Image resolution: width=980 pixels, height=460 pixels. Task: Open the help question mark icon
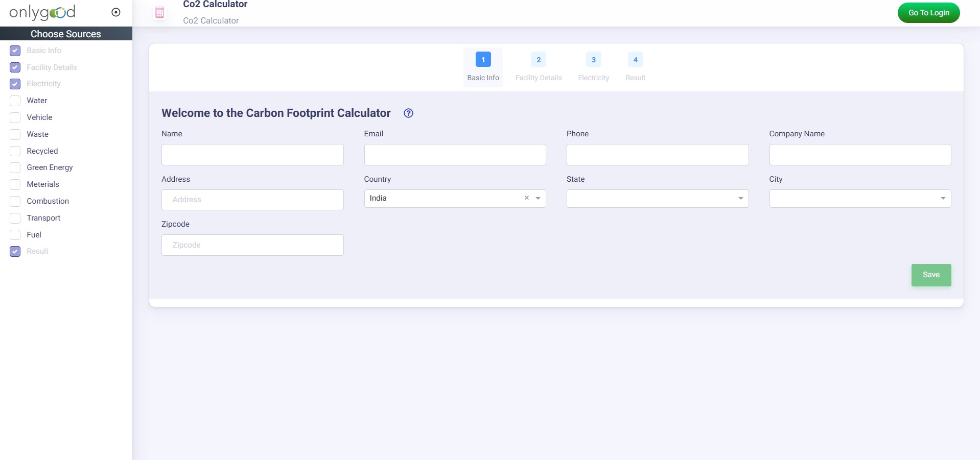(x=408, y=113)
